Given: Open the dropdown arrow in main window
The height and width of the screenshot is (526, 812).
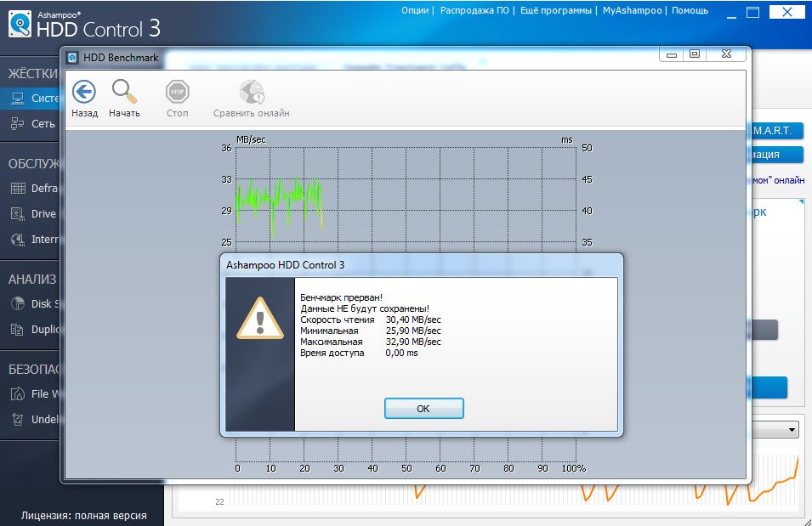Looking at the screenshot, I should 792,430.
